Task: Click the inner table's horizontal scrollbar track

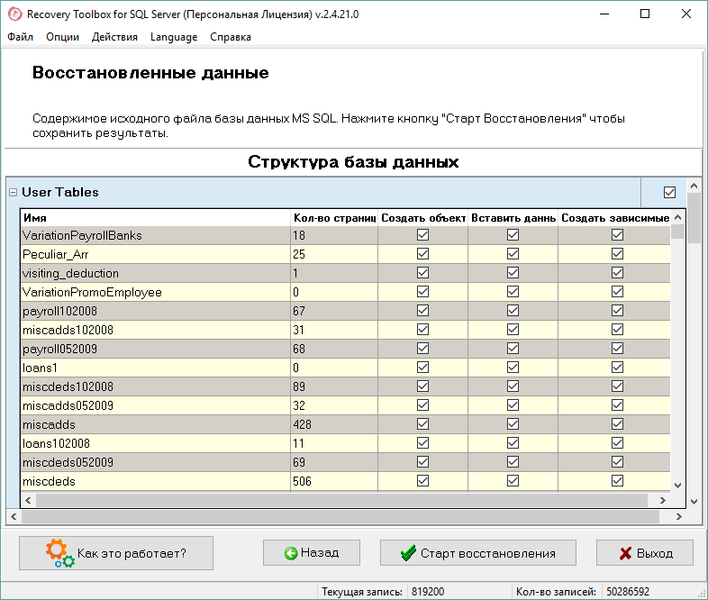Action: point(342,500)
